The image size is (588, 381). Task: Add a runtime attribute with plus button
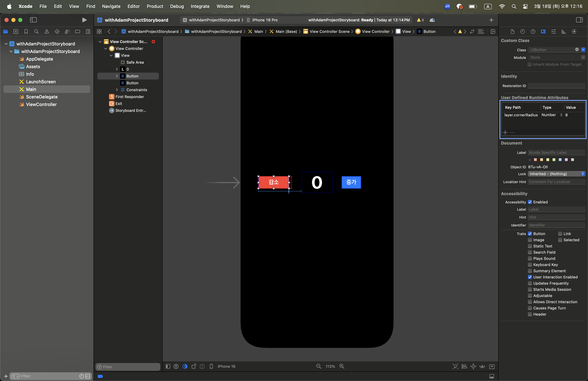(x=505, y=133)
